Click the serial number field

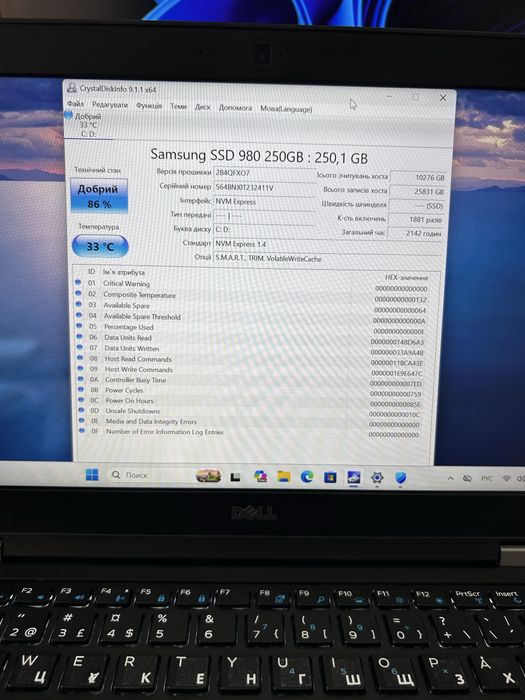click(263, 188)
